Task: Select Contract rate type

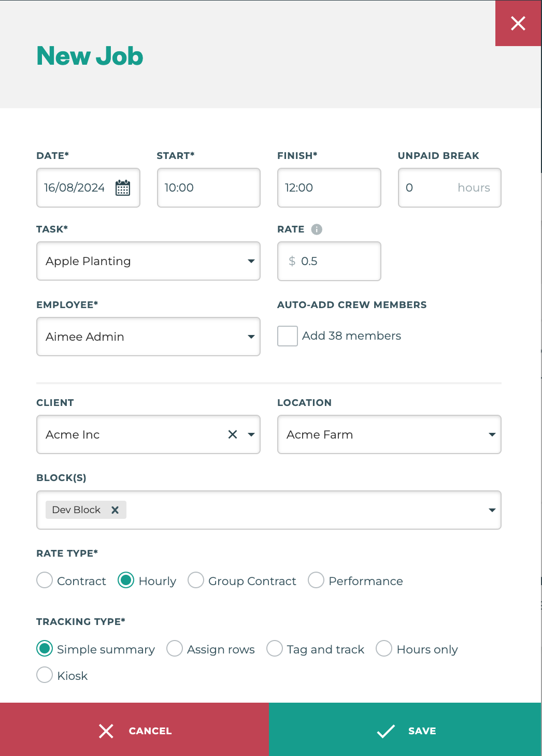Action: [45, 580]
